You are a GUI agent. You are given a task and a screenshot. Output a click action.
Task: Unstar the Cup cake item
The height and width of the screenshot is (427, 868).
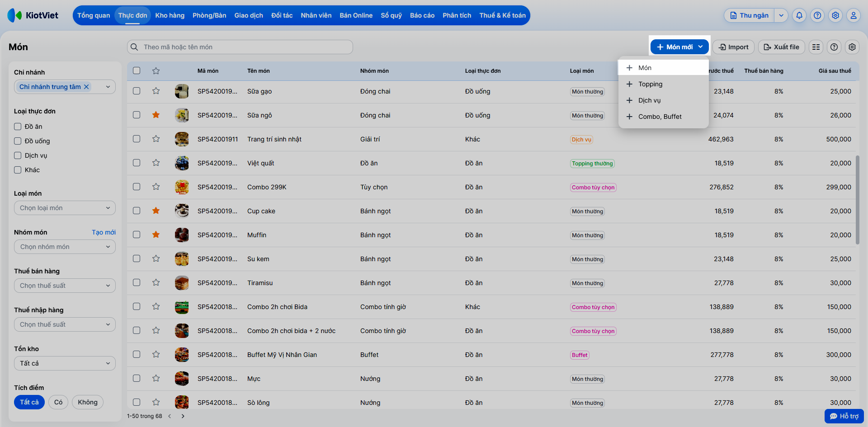pos(156,211)
